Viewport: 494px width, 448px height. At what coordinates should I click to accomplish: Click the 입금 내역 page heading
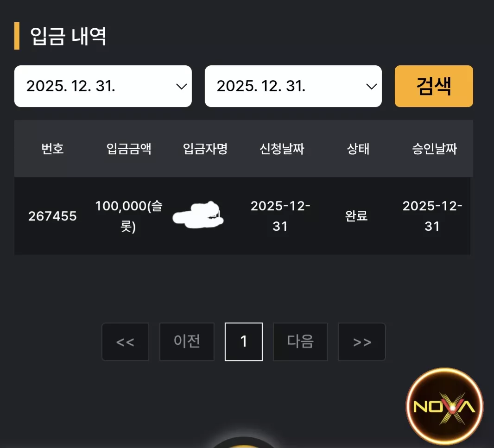(68, 36)
